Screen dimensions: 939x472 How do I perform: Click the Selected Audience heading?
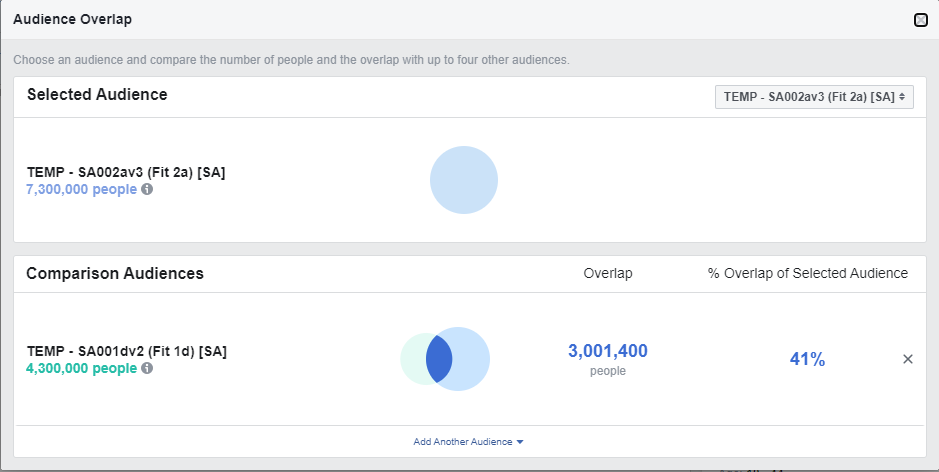pyautogui.click(x=97, y=95)
